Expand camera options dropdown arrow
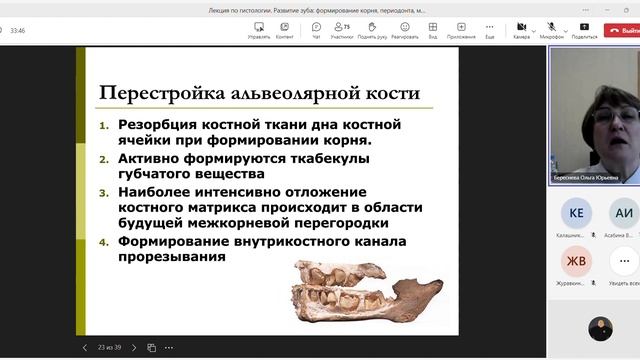The height and width of the screenshot is (360, 640). coord(533,31)
